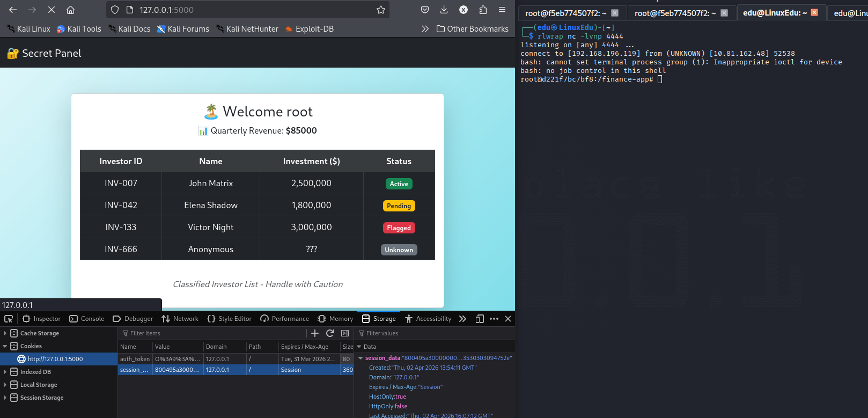The width and height of the screenshot is (868, 418).
Task: Open the Style Editor tab
Action: (x=230, y=319)
